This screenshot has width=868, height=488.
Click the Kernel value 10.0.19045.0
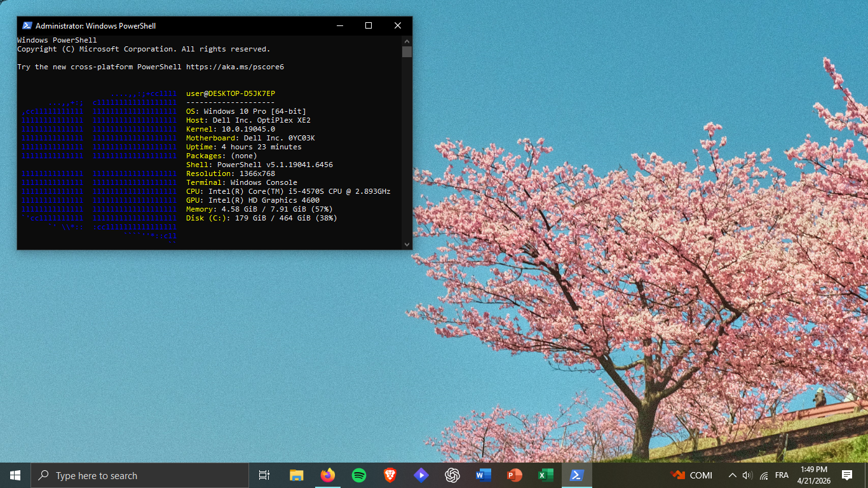click(248, 129)
